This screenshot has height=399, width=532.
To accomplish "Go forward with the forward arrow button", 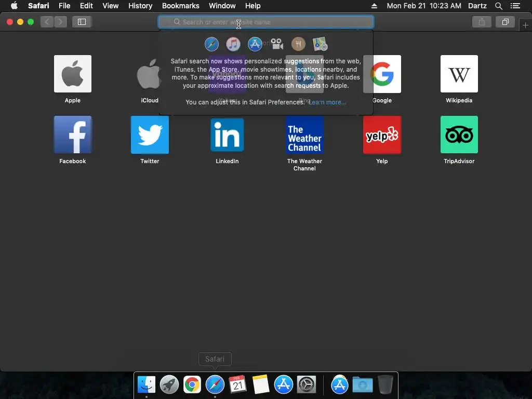I will pyautogui.click(x=60, y=22).
